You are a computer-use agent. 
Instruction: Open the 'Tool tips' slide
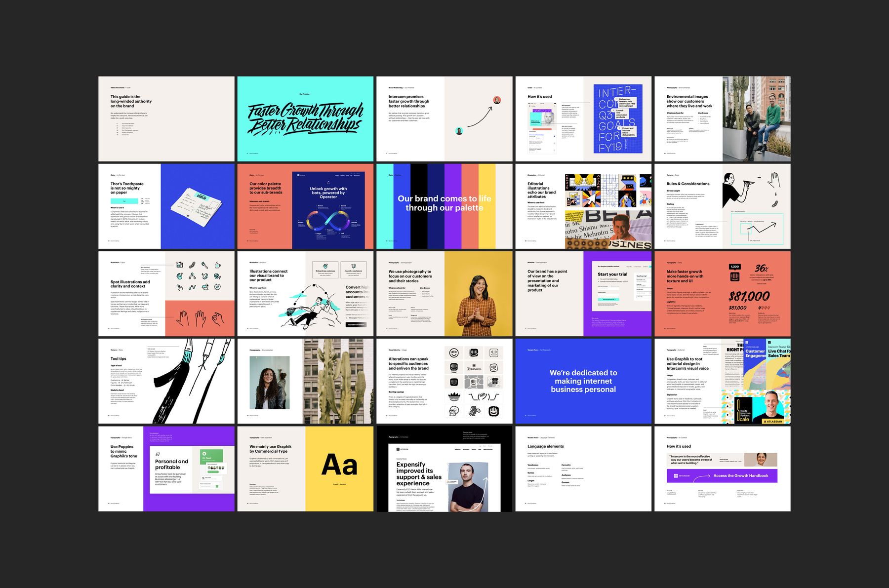pyautogui.click(x=166, y=381)
